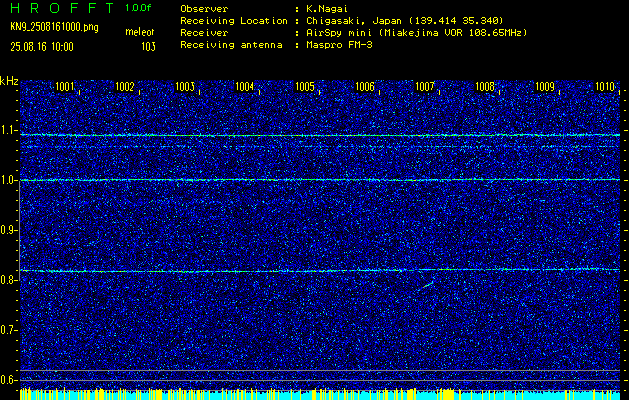Click the meteor count value 103
Viewport: 629px width, 400px height.
(x=148, y=47)
